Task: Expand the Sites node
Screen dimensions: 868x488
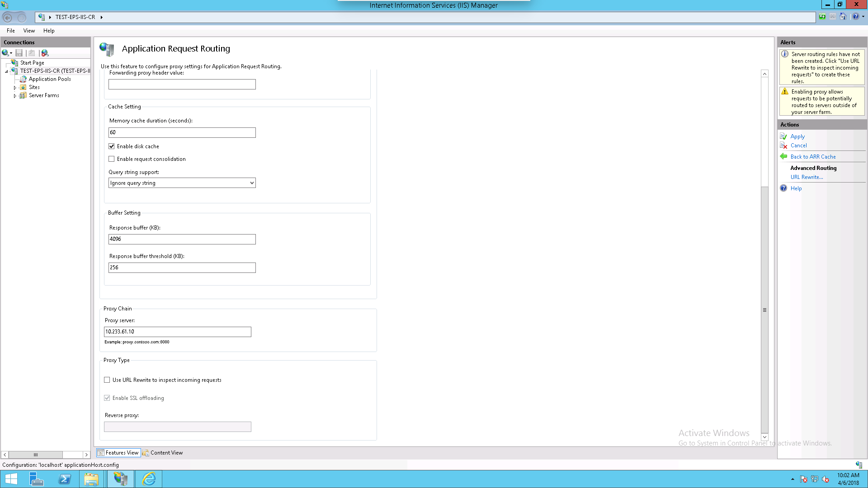Action: click(x=15, y=88)
